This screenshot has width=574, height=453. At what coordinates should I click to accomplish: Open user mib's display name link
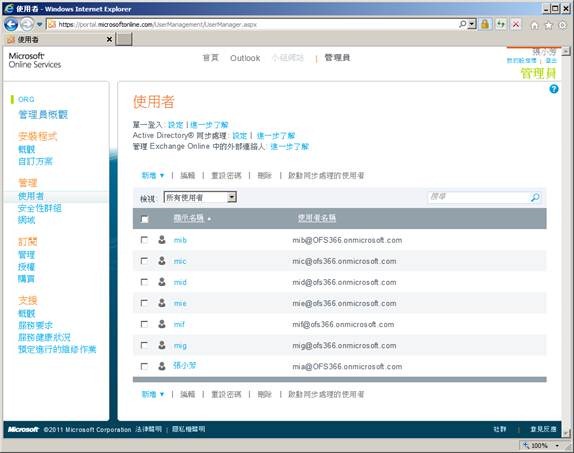point(180,240)
